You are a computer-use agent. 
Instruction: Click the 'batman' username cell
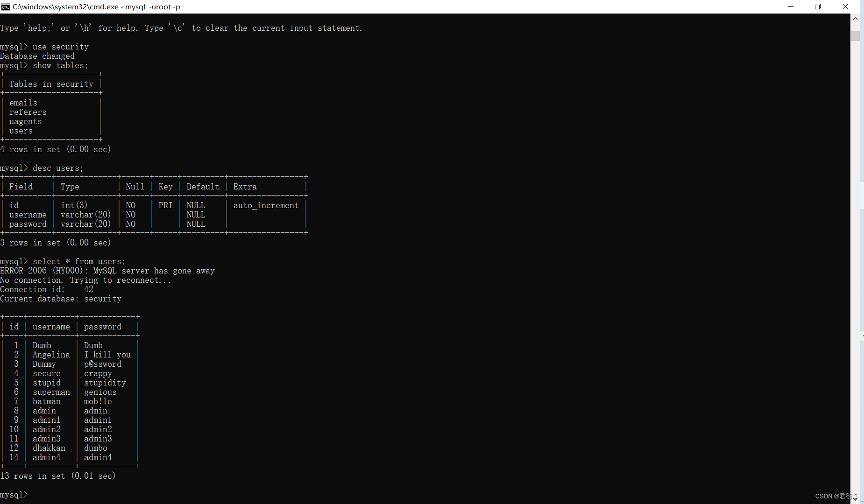47,401
